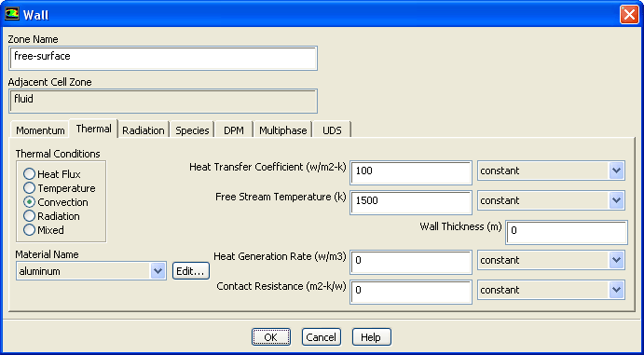The height and width of the screenshot is (355, 644).
Task: Click the Material Name label
Action: [x=47, y=254]
